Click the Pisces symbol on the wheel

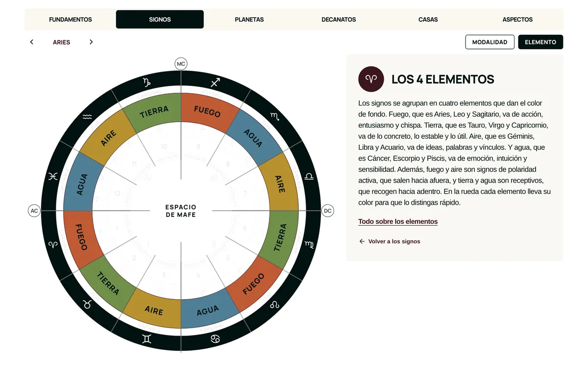point(53,177)
